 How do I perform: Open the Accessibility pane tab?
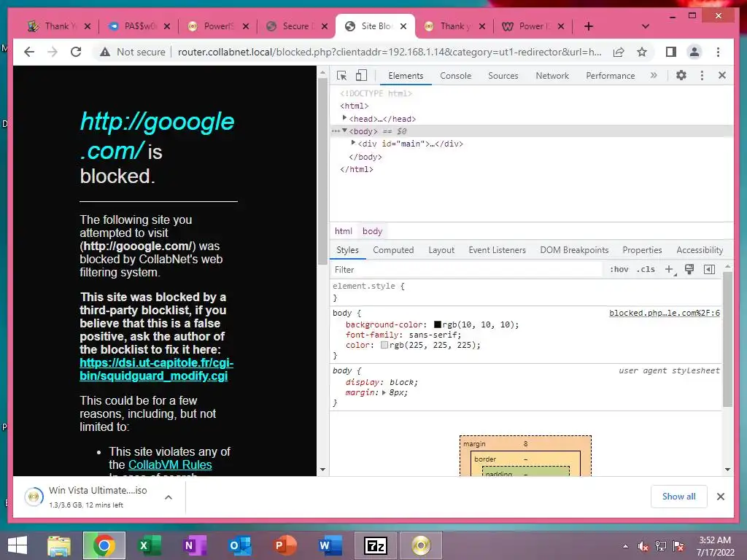[700, 250]
